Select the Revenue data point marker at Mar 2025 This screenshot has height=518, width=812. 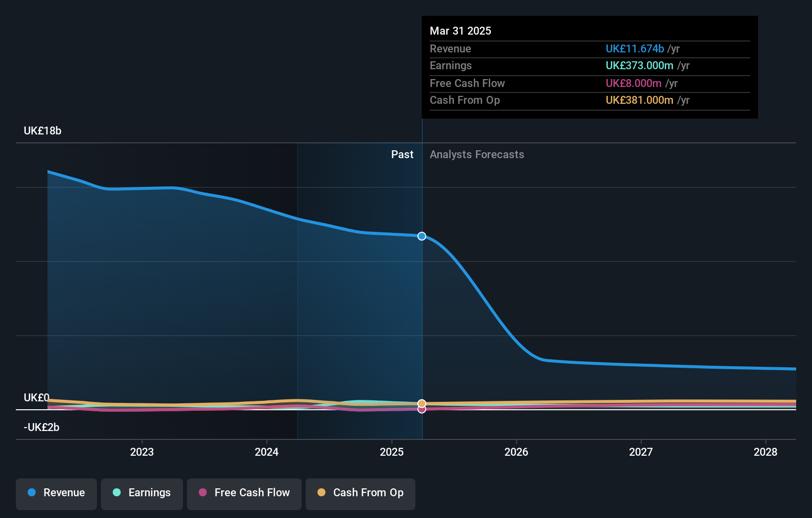click(422, 236)
